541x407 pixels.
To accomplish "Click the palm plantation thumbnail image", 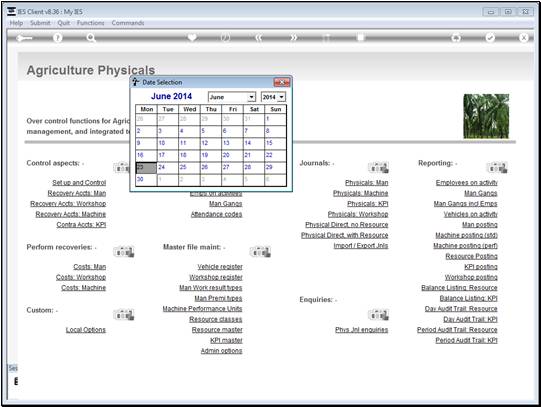I will [x=486, y=116].
